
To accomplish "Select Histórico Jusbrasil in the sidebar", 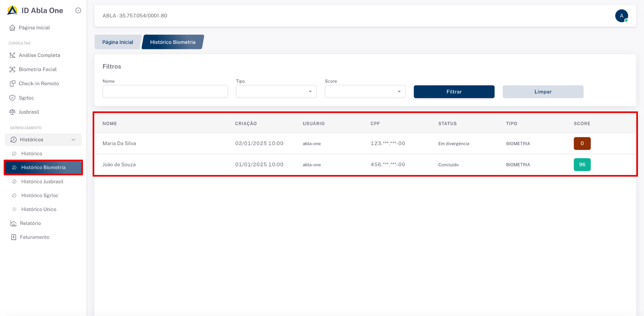I will pyautogui.click(x=42, y=182).
